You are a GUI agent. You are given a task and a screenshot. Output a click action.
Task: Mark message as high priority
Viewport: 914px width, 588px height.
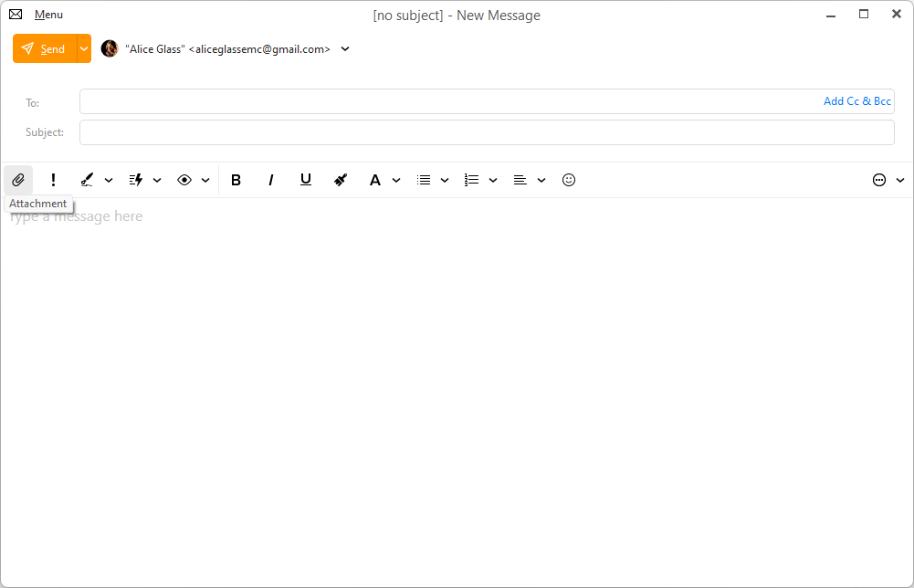coord(53,180)
